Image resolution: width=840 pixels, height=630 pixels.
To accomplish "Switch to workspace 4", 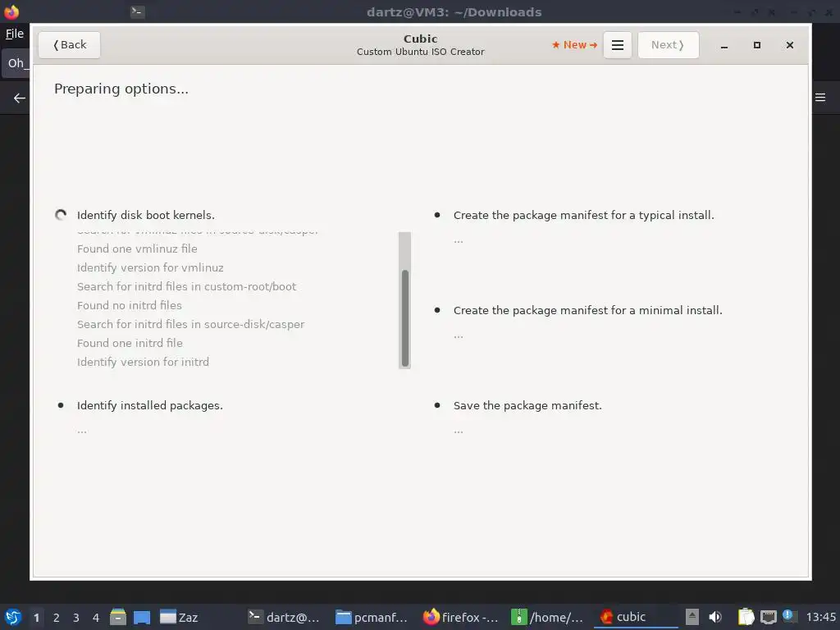I will tap(96, 618).
